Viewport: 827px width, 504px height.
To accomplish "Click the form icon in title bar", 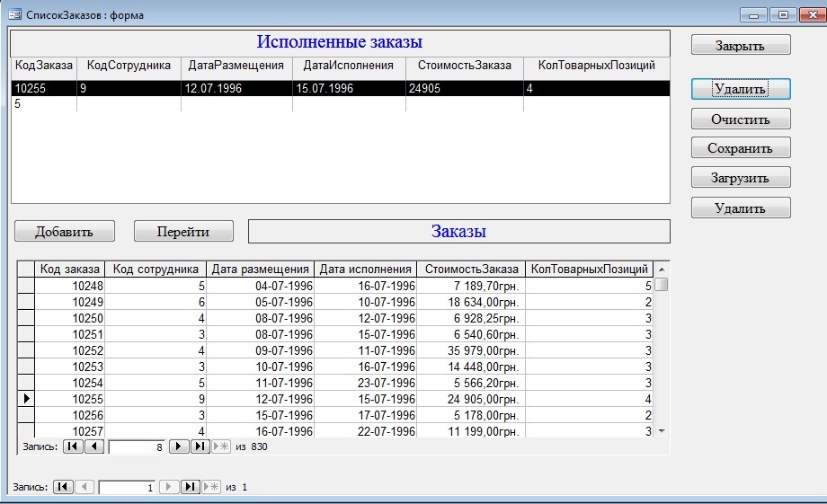I will 14,14.
